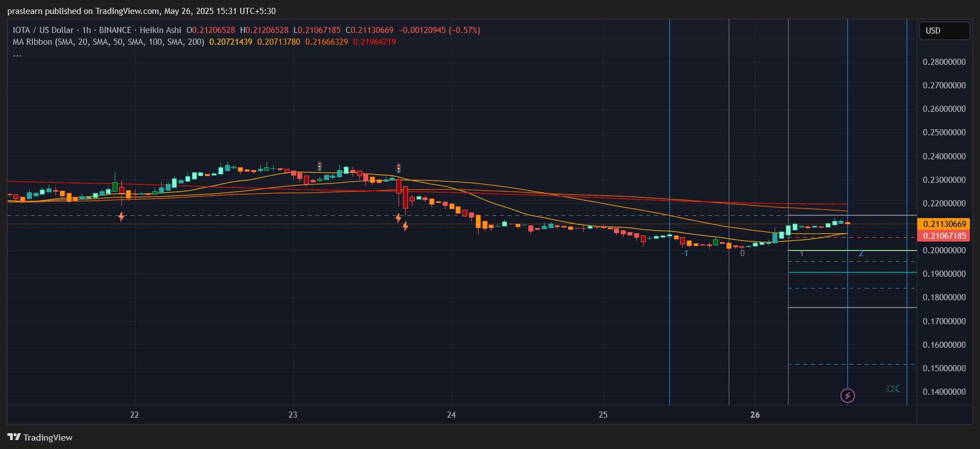Screen dimensions: 980x449
Task: Click the SMA 20 value 0.20721439
Action: pos(231,42)
